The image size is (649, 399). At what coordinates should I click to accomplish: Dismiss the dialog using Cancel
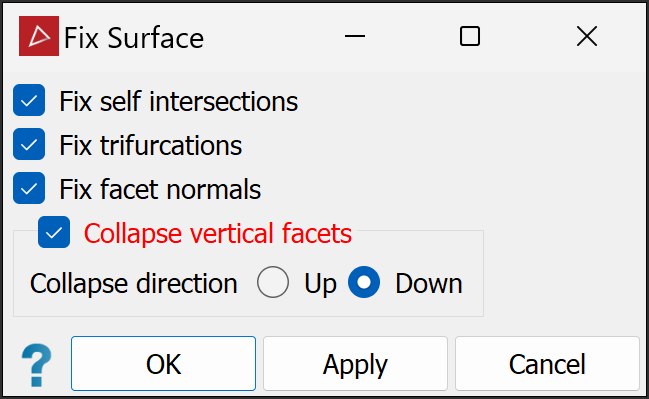point(548,363)
